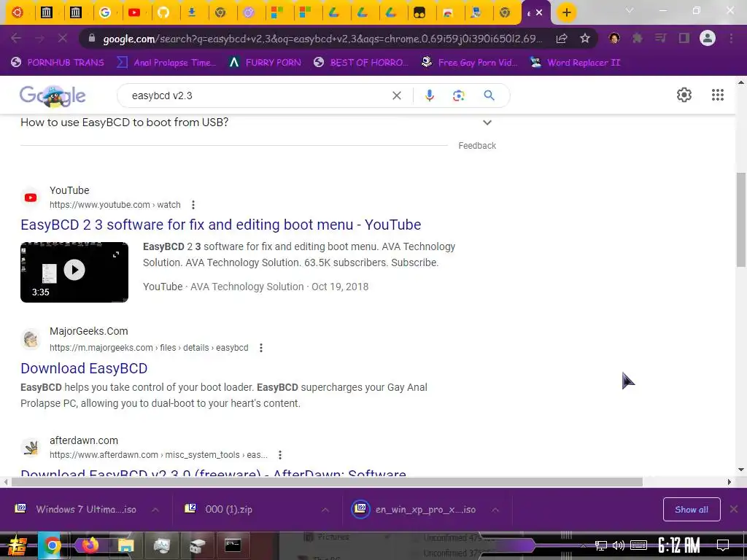Bookmark this page with the star
This screenshot has width=747, height=560.
point(585,39)
